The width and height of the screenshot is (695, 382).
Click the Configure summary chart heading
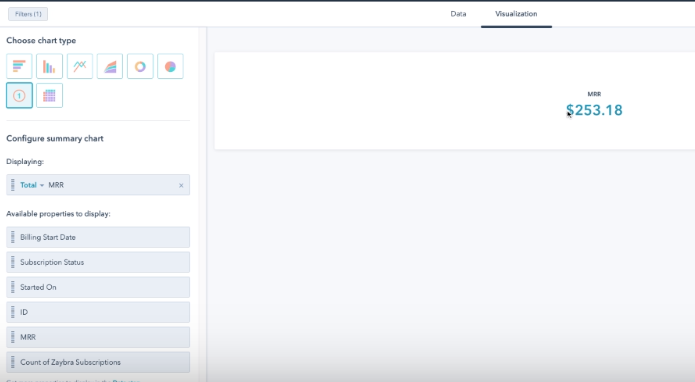click(x=55, y=138)
